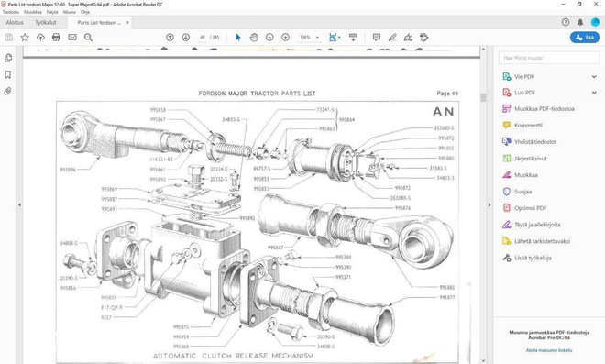Viewport: 605px width, 364px height.
Task: Open the Ikkuna menu
Action: point(70,12)
